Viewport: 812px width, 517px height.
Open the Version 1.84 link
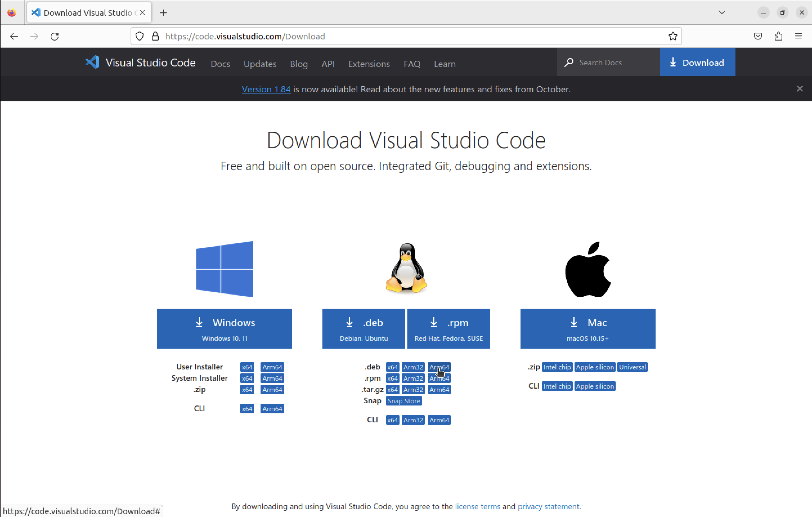(266, 89)
